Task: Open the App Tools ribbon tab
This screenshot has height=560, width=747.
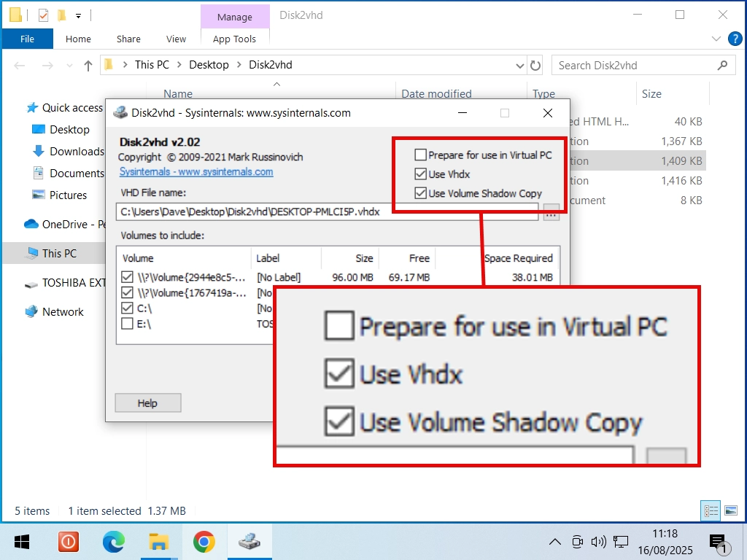Action: (x=234, y=39)
